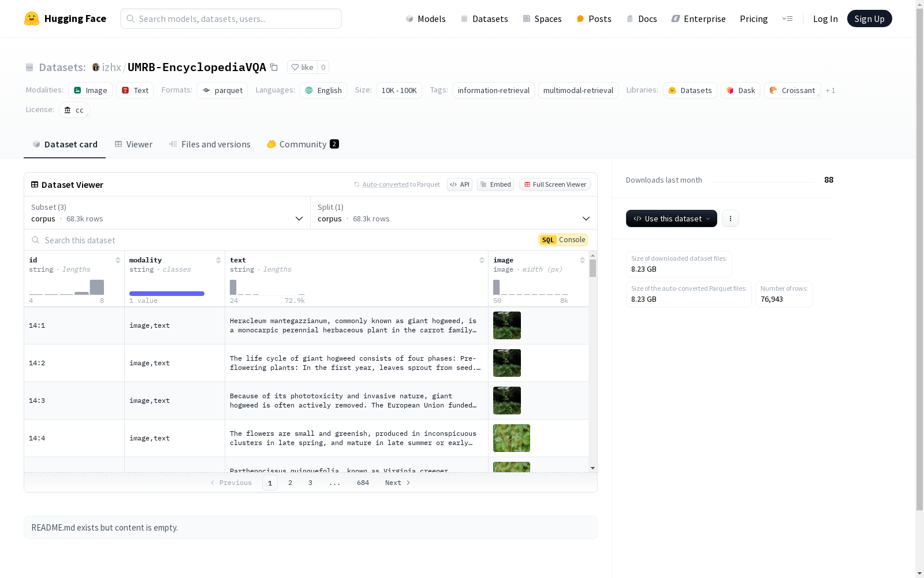Click the Embed button

[x=495, y=184]
